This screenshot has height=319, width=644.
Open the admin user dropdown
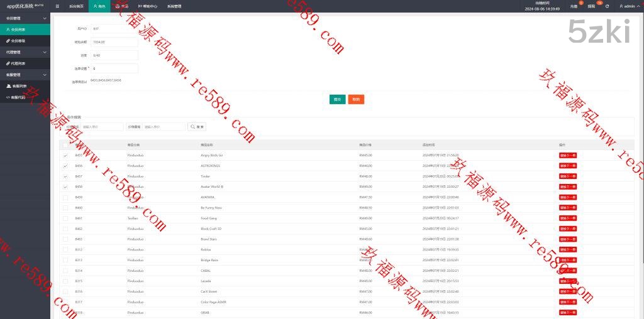point(628,6)
